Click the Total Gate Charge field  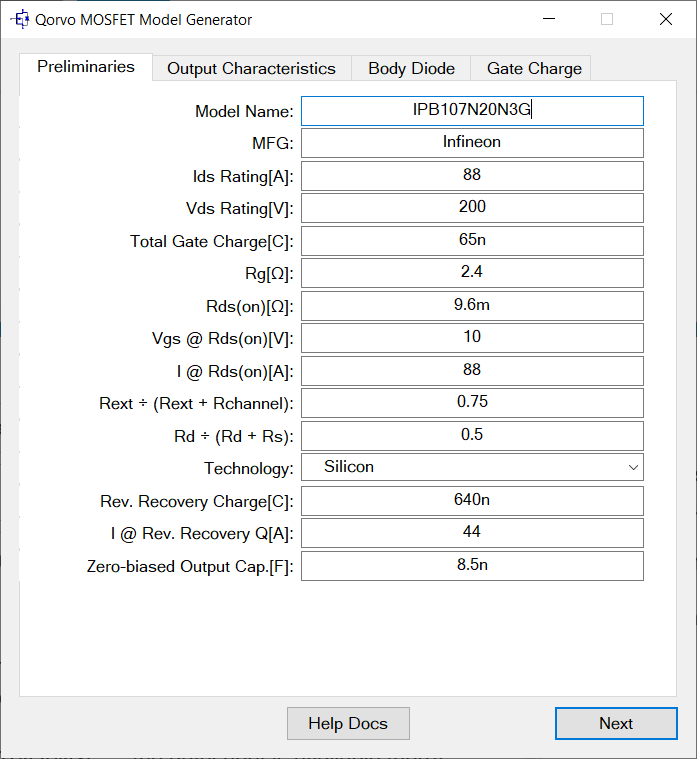click(472, 240)
